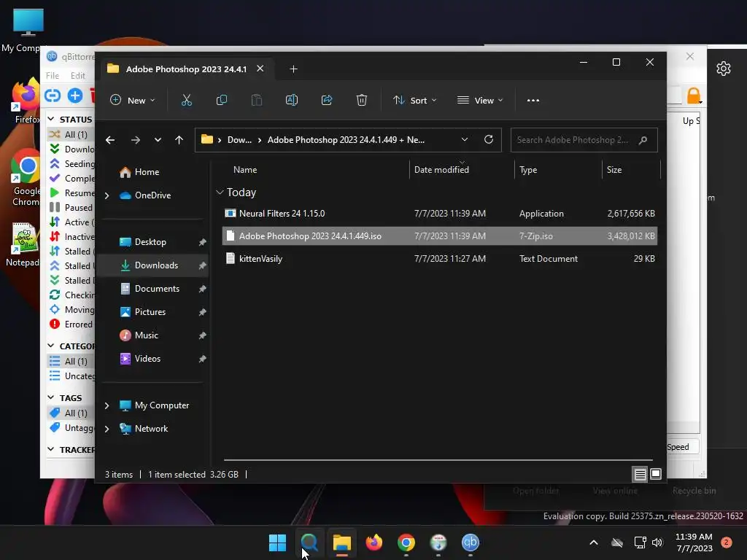Open the View dropdown menu
This screenshot has height=560, width=747.
coord(480,101)
